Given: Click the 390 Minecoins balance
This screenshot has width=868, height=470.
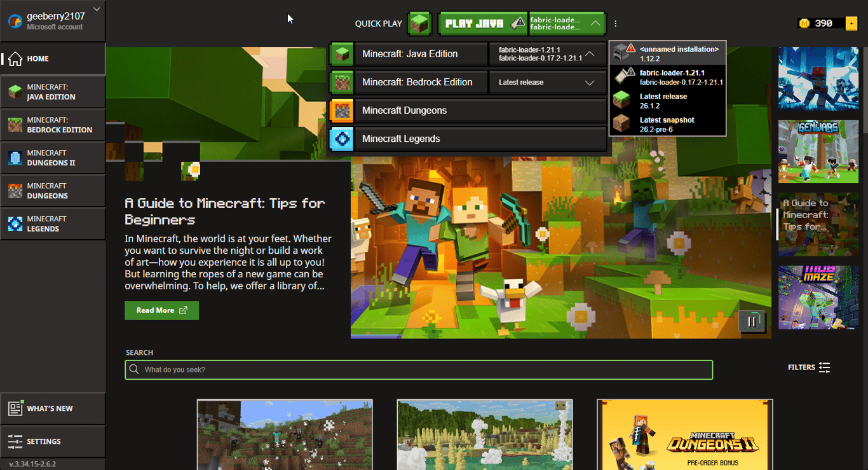Looking at the screenshot, I should pyautogui.click(x=824, y=24).
